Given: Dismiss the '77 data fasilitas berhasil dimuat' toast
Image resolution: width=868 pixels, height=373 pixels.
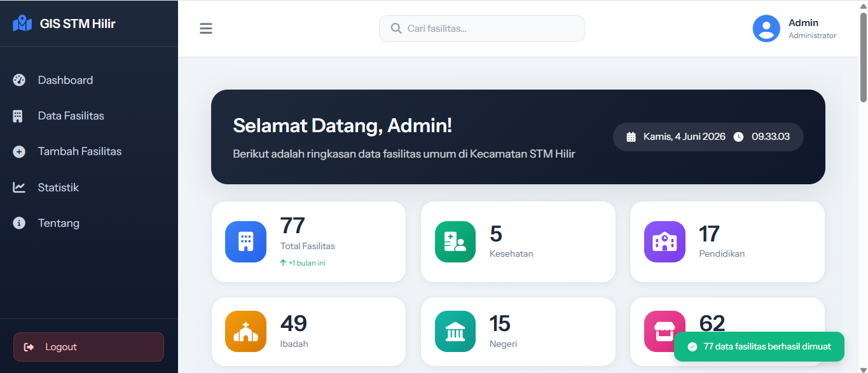Looking at the screenshot, I should 759,347.
